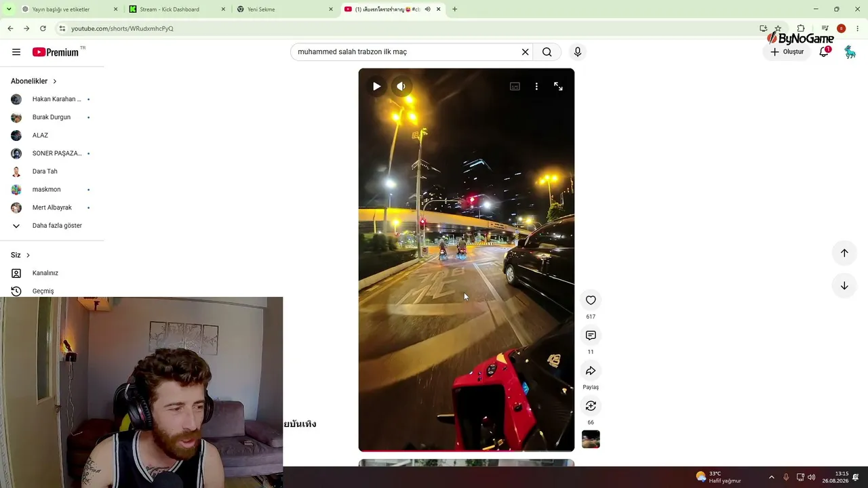Mute the short's volume
Image resolution: width=868 pixels, height=488 pixels.
click(401, 86)
